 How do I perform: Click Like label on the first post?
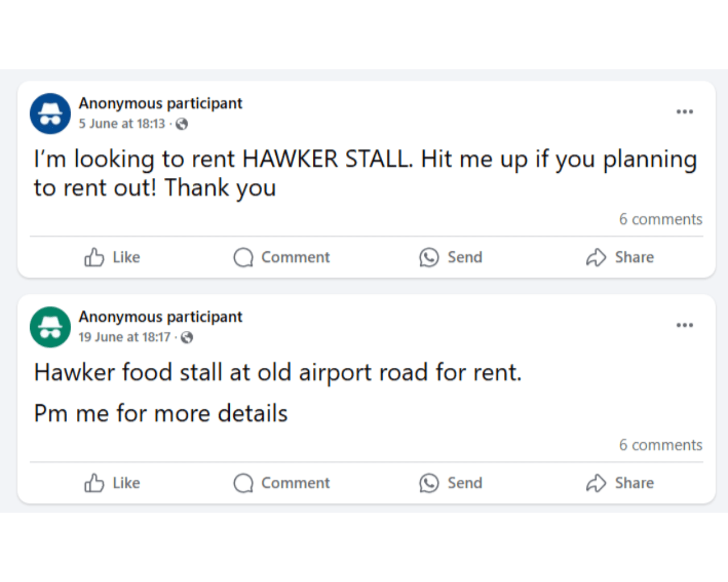[126, 257]
